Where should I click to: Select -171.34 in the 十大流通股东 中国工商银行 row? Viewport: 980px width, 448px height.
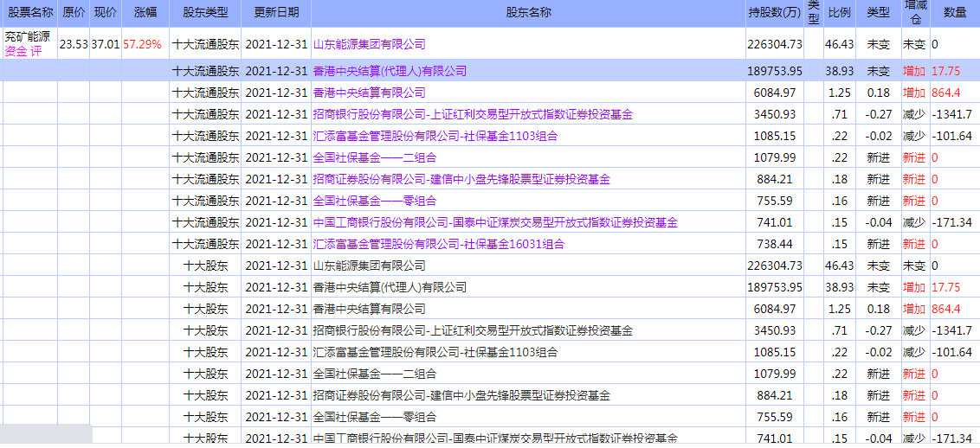(952, 223)
